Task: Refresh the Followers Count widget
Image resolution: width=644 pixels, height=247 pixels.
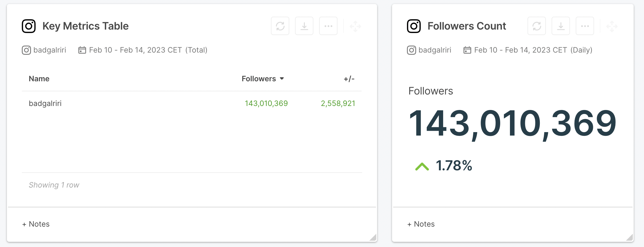Action: click(537, 26)
